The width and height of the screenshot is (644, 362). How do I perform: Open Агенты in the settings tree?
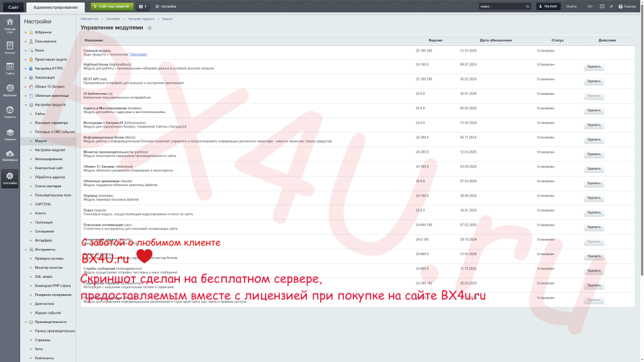pos(40,213)
